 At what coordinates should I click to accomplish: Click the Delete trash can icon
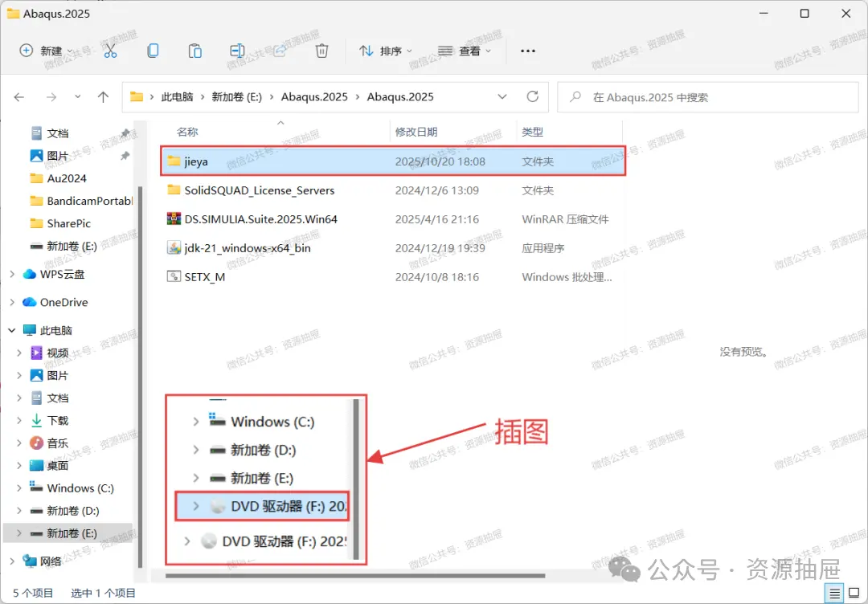coord(321,51)
